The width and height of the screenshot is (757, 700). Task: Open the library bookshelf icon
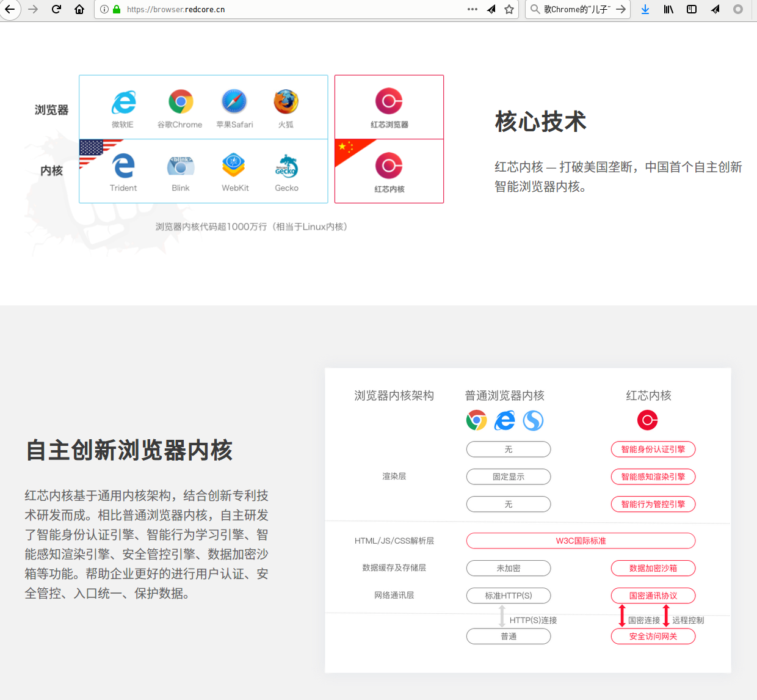(x=668, y=9)
